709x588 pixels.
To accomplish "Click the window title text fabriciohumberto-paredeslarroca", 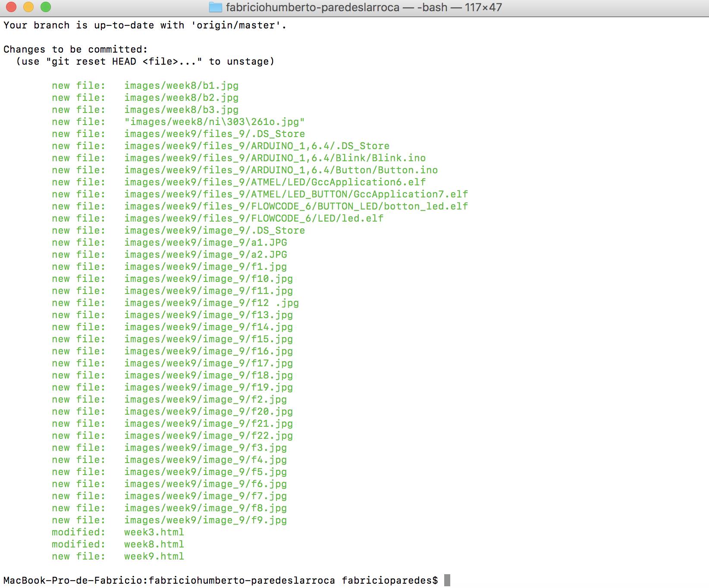I will click(313, 7).
